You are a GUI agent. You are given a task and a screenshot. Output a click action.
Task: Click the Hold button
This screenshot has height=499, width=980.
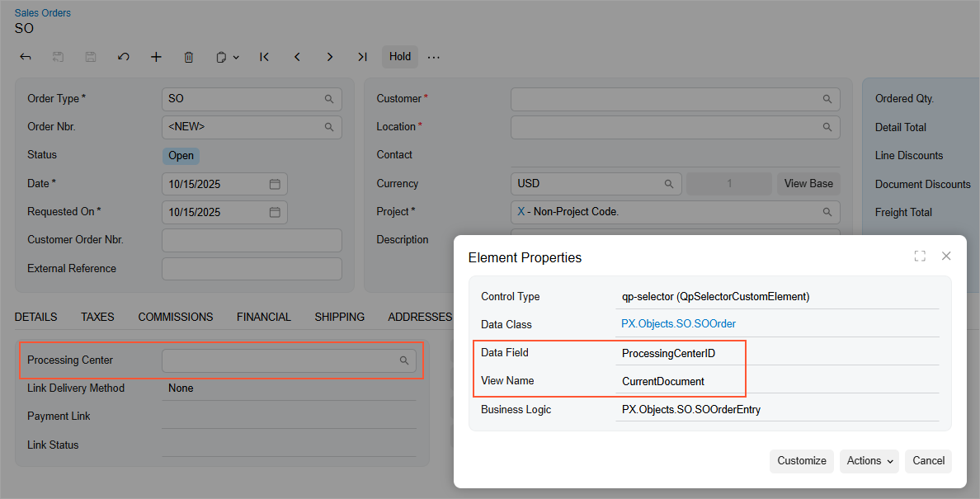(x=400, y=57)
